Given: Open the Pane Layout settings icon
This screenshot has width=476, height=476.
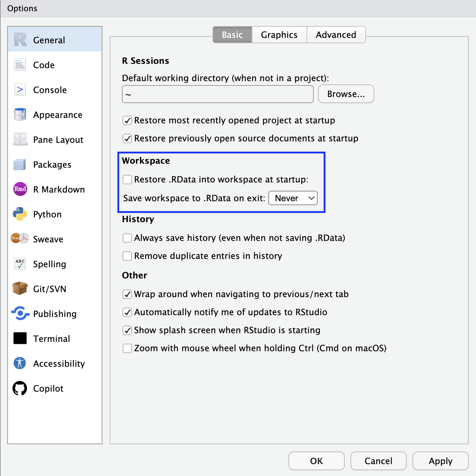Looking at the screenshot, I should 20,139.
